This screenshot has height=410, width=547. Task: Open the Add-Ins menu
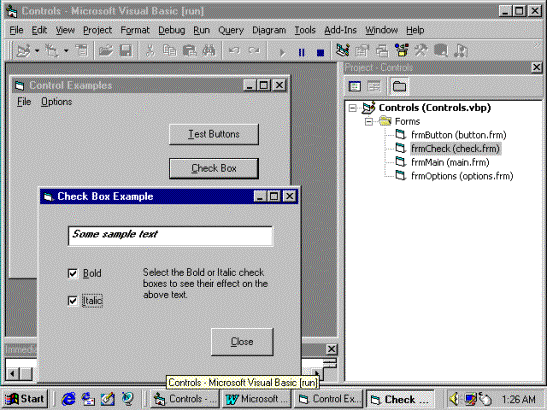340,30
